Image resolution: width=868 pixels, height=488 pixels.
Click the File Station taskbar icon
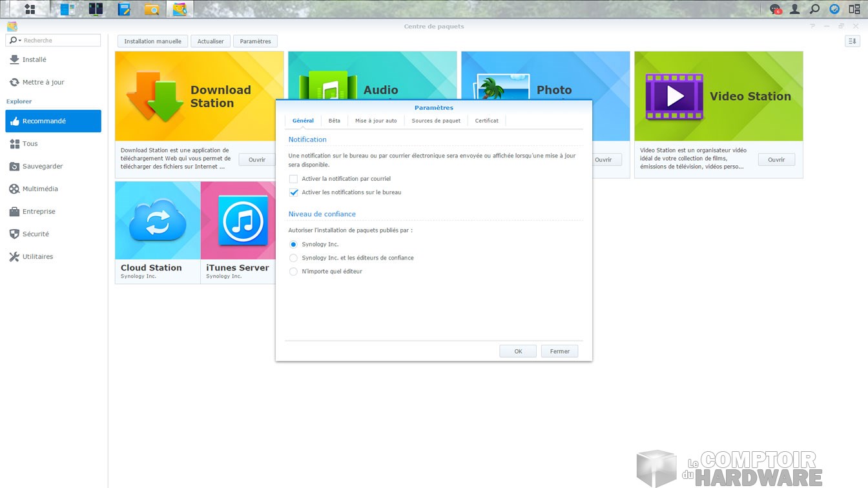pyautogui.click(x=152, y=9)
